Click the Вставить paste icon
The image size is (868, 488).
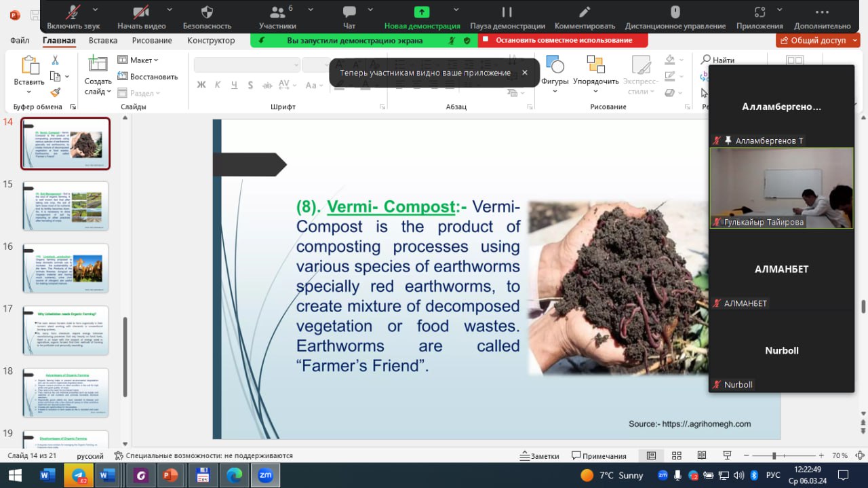click(x=29, y=65)
